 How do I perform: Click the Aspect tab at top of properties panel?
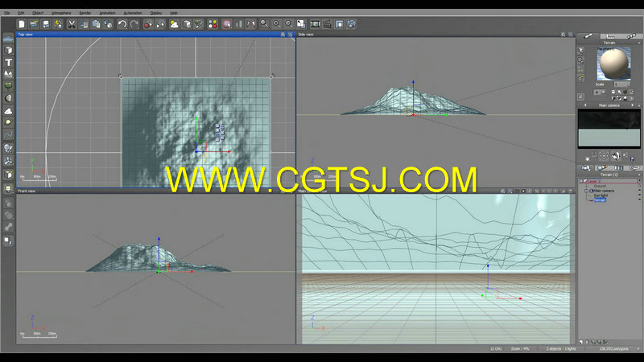point(588,36)
